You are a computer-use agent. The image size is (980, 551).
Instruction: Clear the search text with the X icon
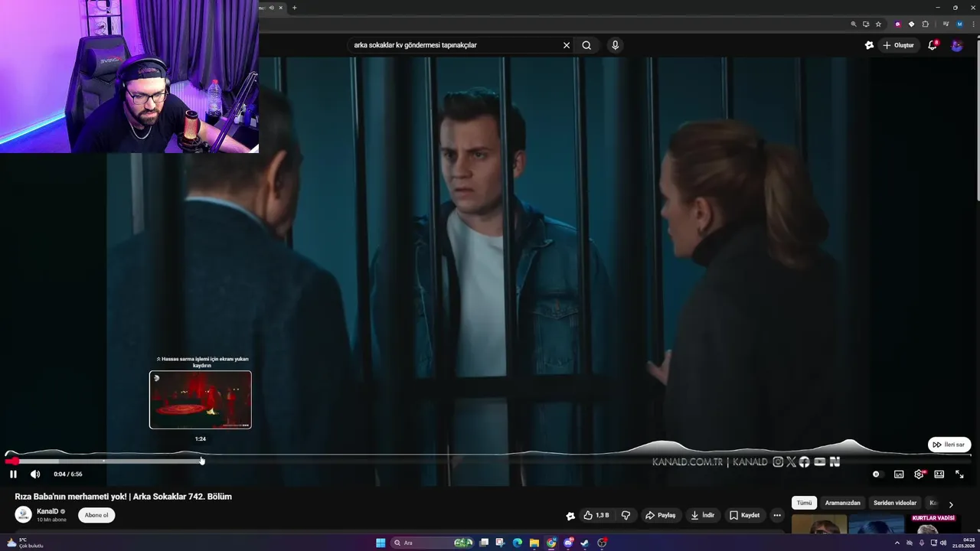[x=567, y=45]
